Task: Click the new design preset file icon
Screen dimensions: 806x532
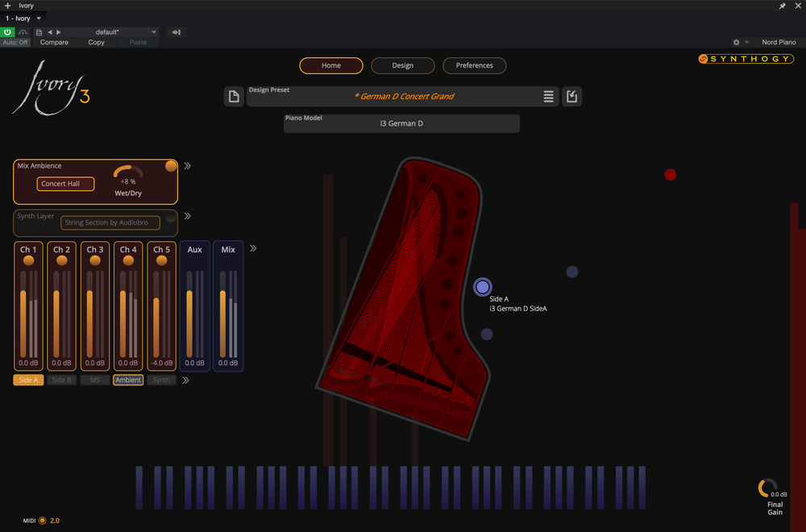Action: click(234, 96)
